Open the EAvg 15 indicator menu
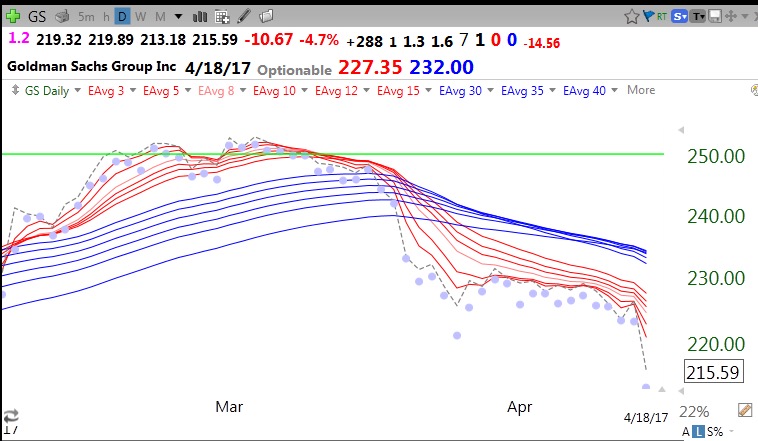Viewport: 758px width, 441px height. click(x=428, y=90)
